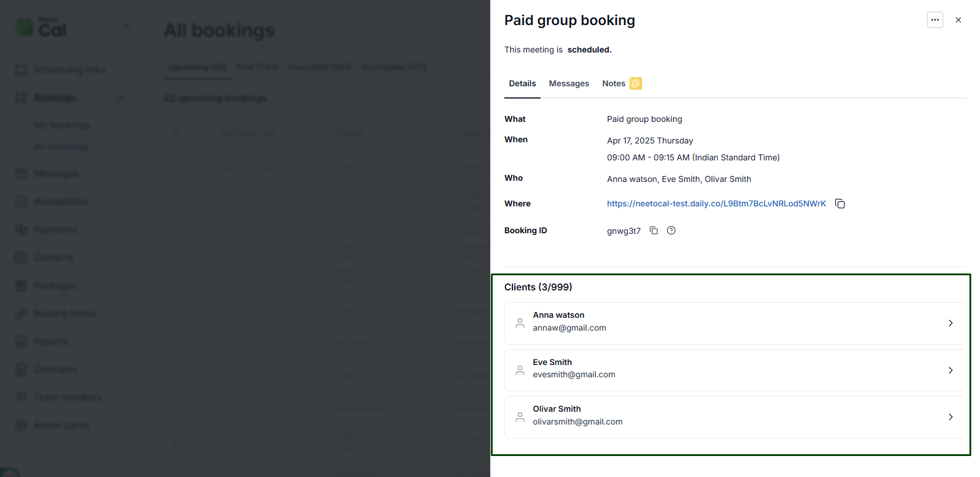The image size is (980, 477).
Task: Click Eve Smith person avatar icon
Action: 519,370
